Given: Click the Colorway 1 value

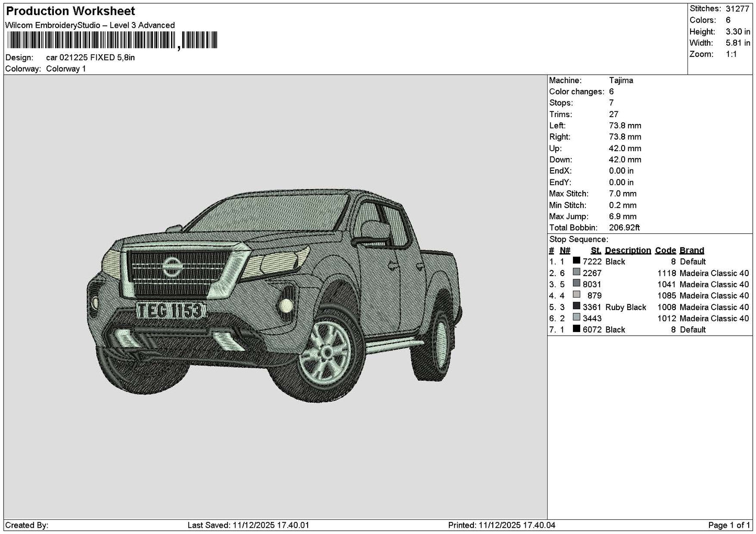Looking at the screenshot, I should pyautogui.click(x=66, y=69).
